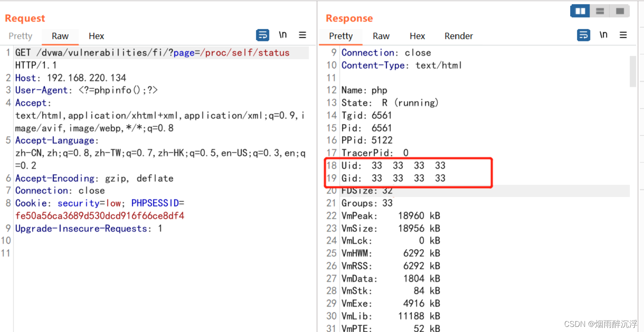The width and height of the screenshot is (644, 332).
Task: Click the Tgid: 6561 line
Action: point(367,115)
